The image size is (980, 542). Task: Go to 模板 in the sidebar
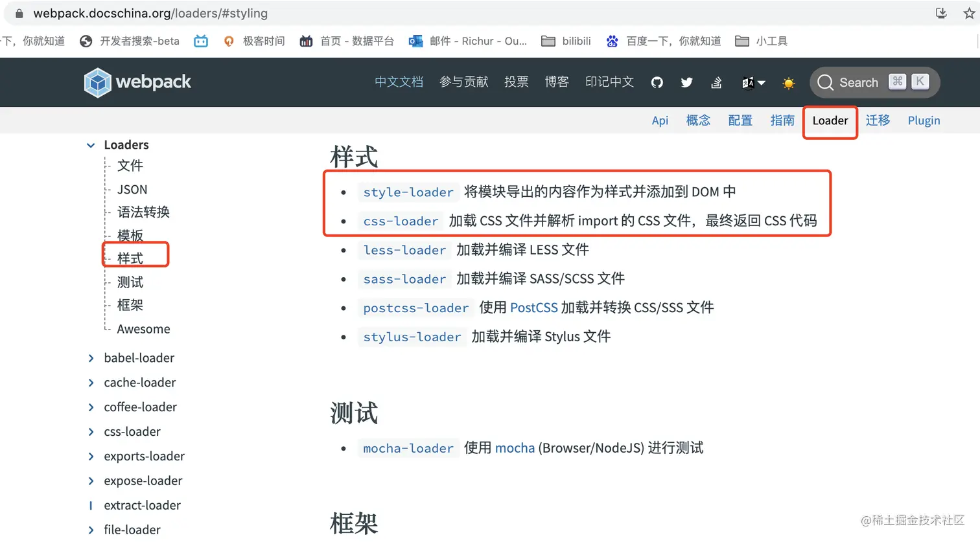(x=130, y=235)
